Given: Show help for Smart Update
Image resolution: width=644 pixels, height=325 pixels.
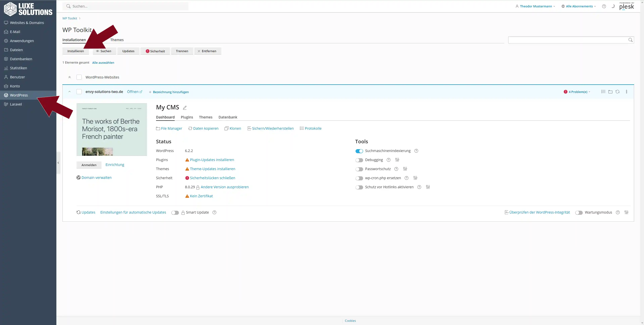Looking at the screenshot, I should [x=214, y=212].
